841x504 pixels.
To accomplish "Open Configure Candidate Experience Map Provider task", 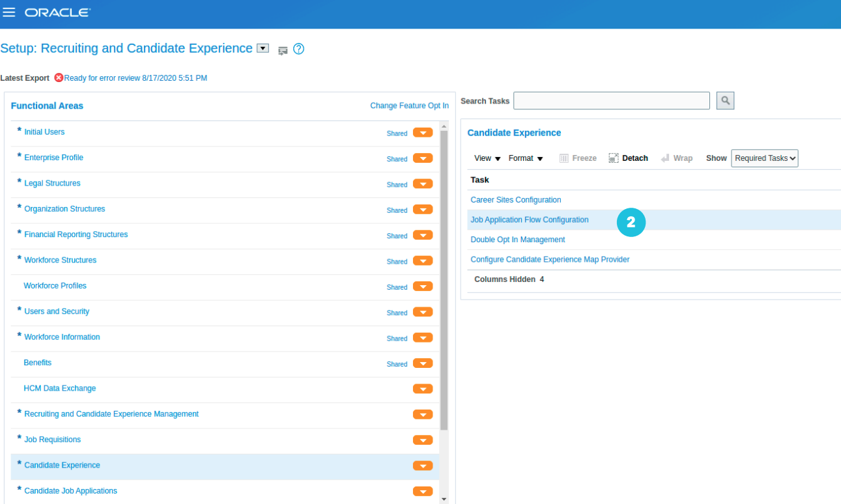I will coord(550,259).
